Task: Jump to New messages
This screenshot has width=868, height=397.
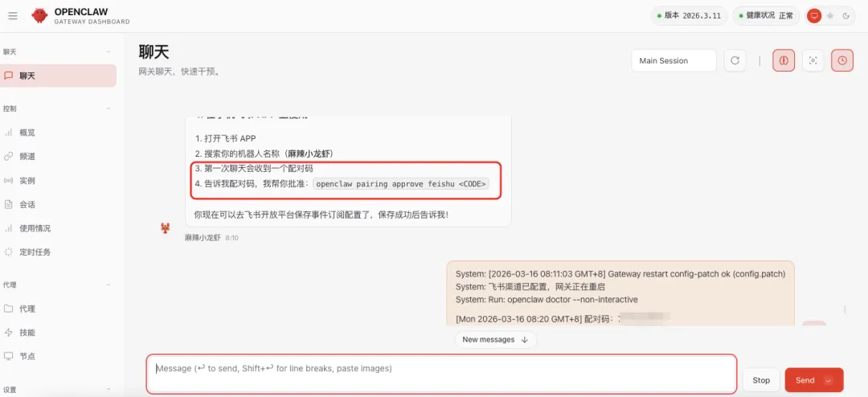Action: (x=495, y=339)
